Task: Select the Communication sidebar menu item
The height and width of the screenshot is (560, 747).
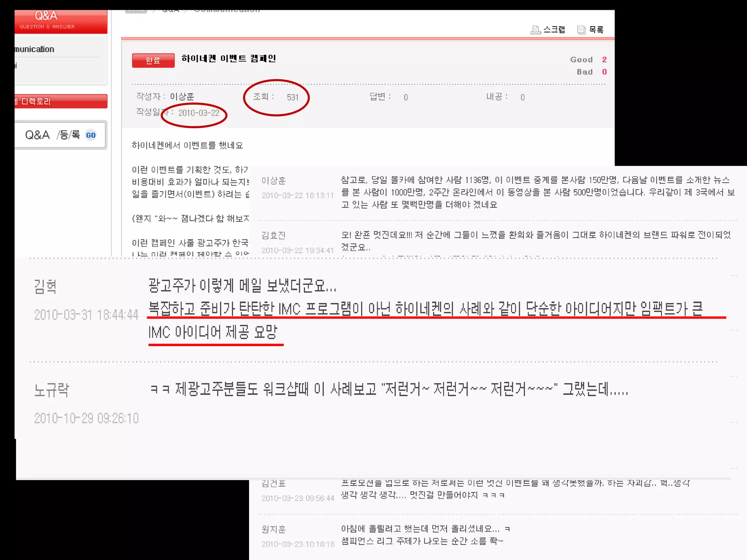Action: pyautogui.click(x=35, y=49)
